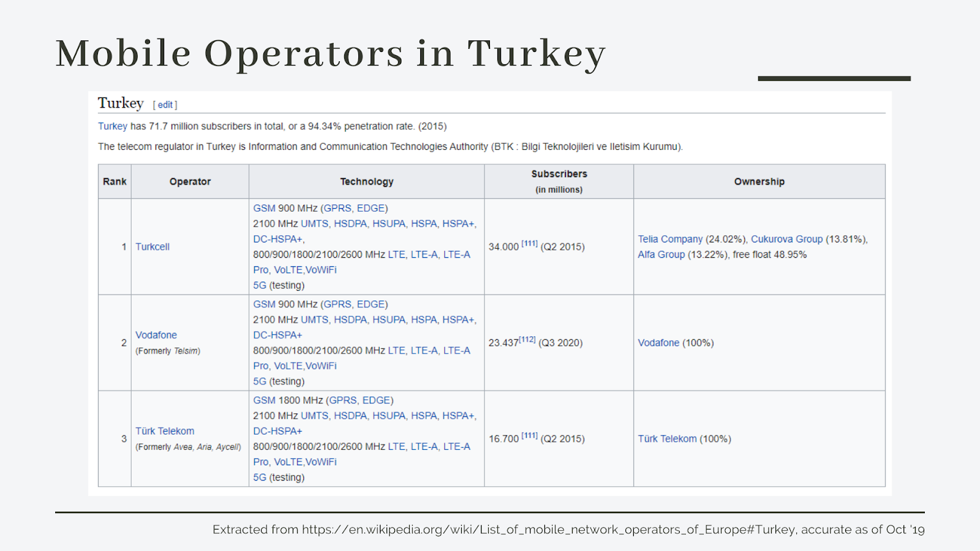This screenshot has width=980, height=551.
Task: Open the Turkey link in the intro sentence
Action: click(x=113, y=126)
